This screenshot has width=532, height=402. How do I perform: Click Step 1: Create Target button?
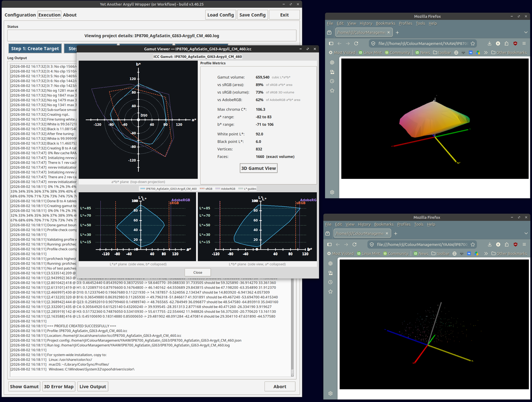[x=35, y=48]
